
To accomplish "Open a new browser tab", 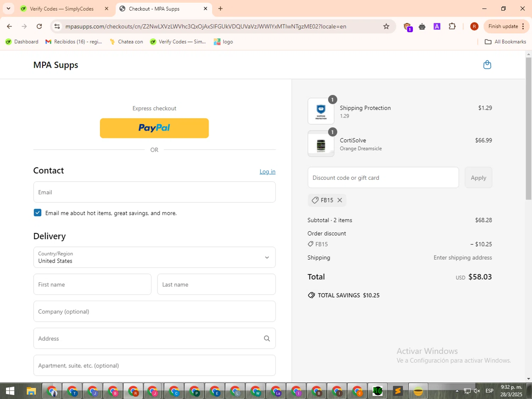I will point(220,9).
